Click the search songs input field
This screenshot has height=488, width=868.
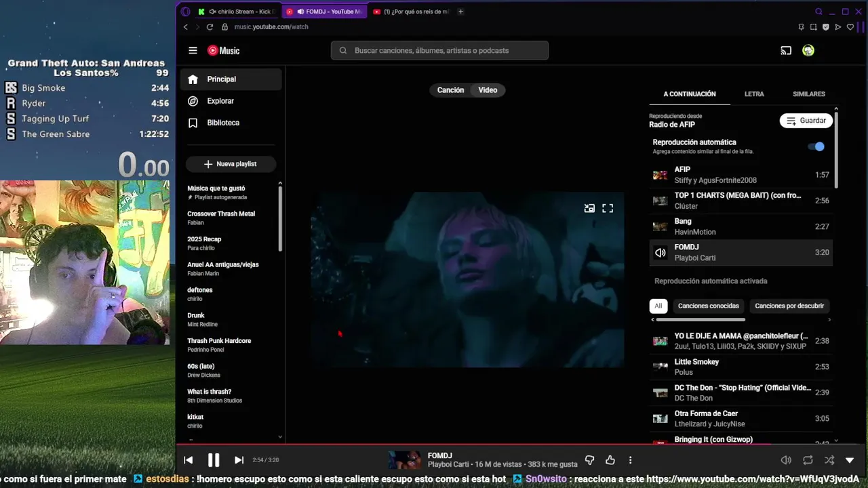point(439,50)
